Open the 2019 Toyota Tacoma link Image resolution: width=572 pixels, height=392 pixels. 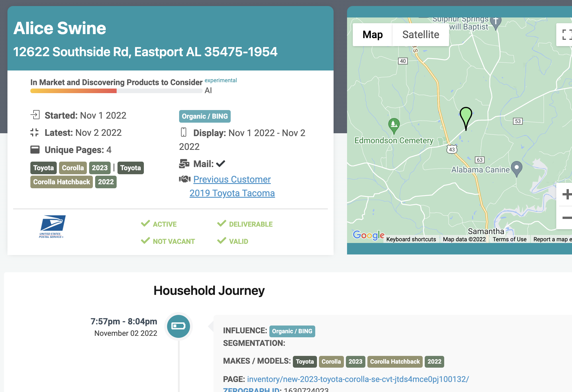[x=232, y=193]
